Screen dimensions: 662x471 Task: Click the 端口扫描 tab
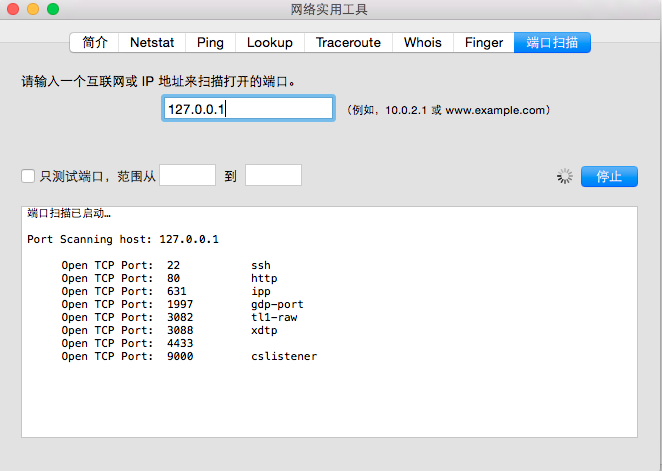(552, 43)
